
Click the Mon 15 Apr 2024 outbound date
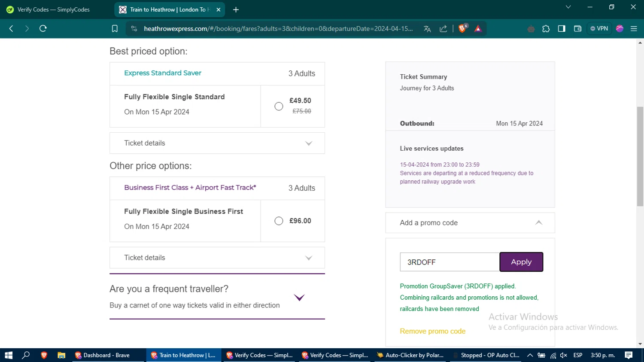click(x=519, y=123)
